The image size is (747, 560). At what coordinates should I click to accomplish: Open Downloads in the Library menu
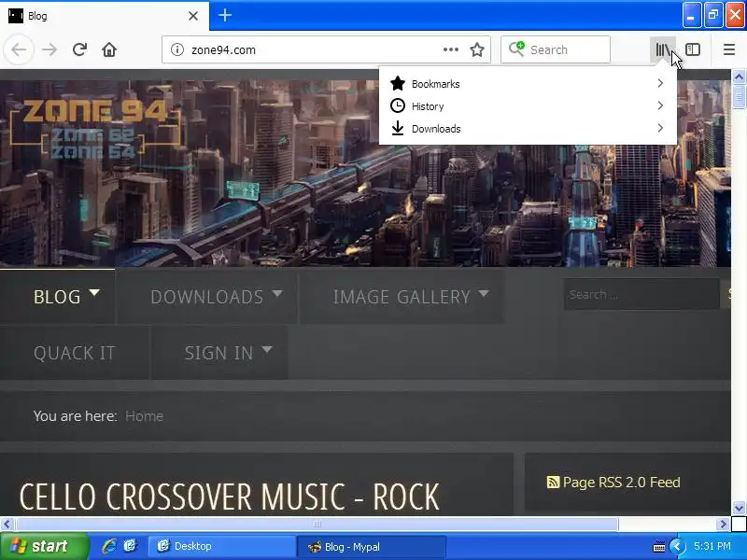point(528,129)
